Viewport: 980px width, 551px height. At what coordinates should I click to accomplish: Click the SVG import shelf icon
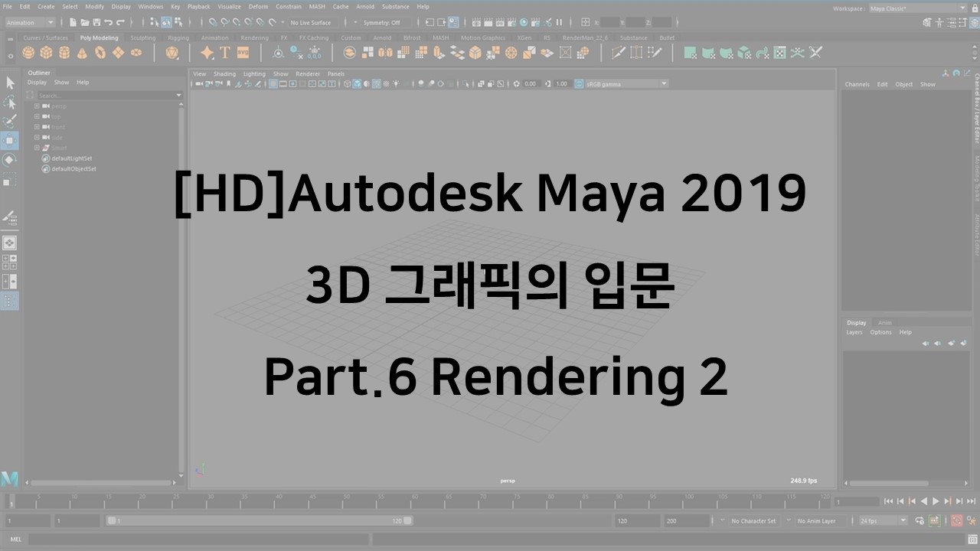pos(243,53)
